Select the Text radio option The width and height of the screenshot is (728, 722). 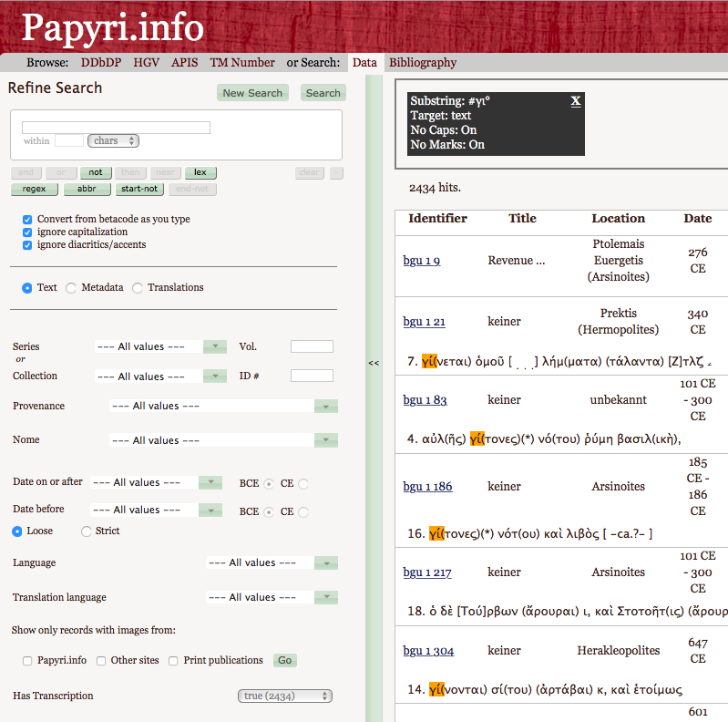tap(27, 288)
